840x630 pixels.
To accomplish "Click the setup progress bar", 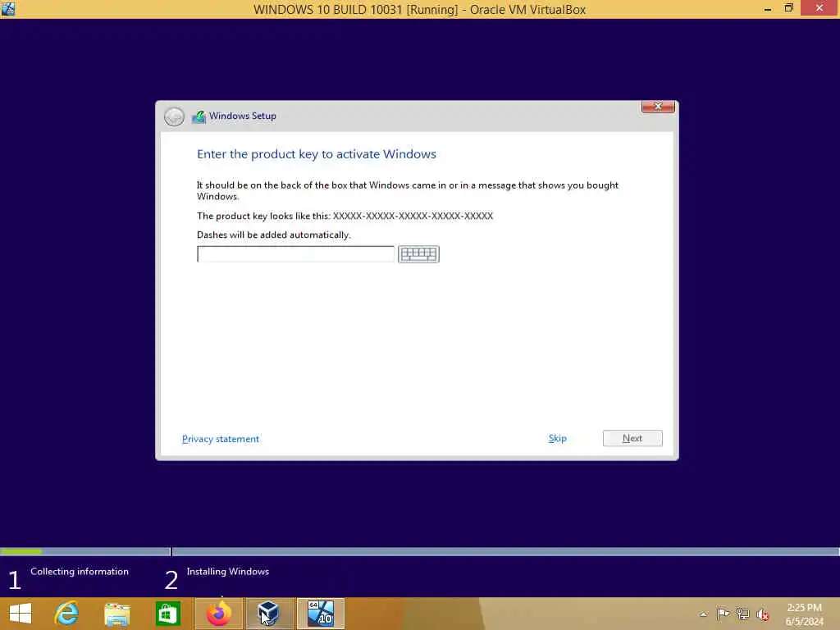I will pyautogui.click(x=420, y=551).
